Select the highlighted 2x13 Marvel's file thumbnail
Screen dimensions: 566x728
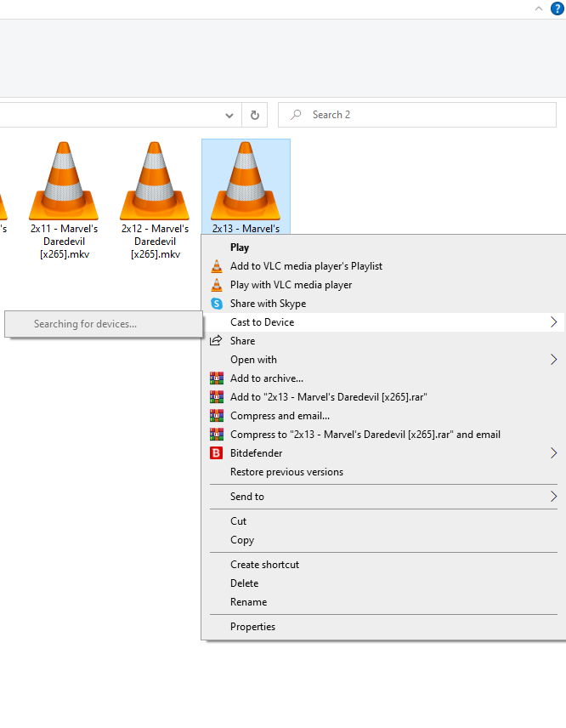(x=246, y=180)
